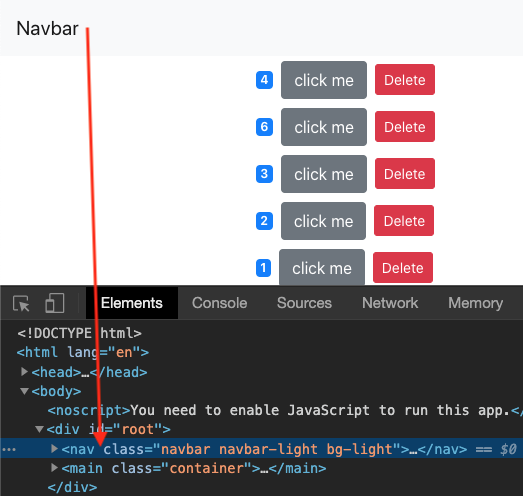Click 'click me' next to badge 6
523x496 pixels.
324,127
